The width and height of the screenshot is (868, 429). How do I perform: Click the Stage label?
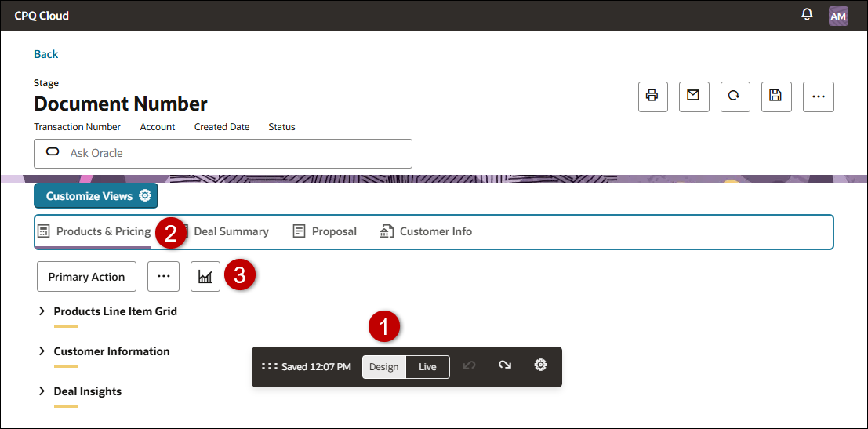click(x=46, y=84)
